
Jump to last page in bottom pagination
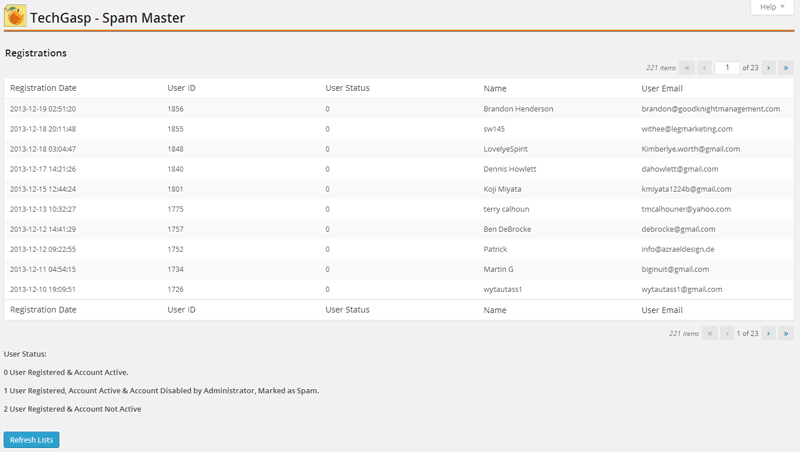coord(786,333)
